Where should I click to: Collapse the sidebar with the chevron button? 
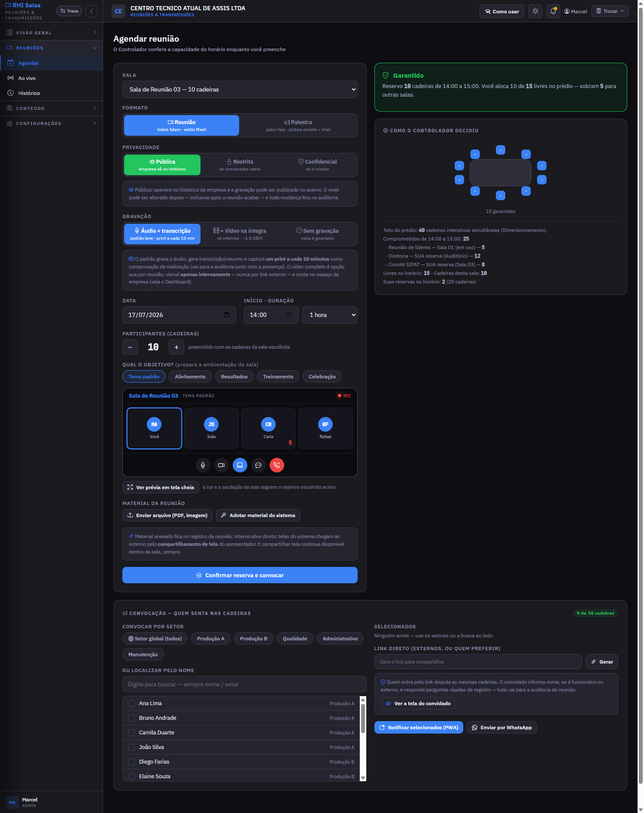tap(91, 11)
